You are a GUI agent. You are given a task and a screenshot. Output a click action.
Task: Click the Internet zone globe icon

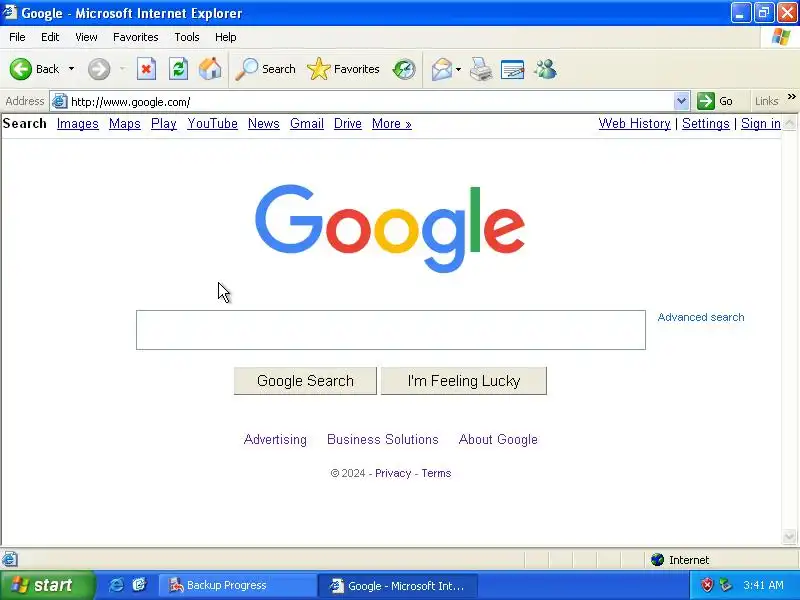coord(657,560)
